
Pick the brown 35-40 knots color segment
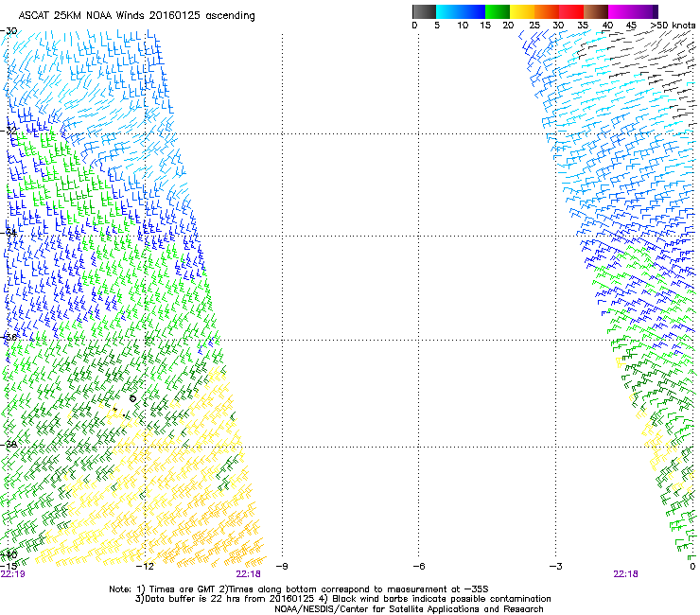point(596,11)
